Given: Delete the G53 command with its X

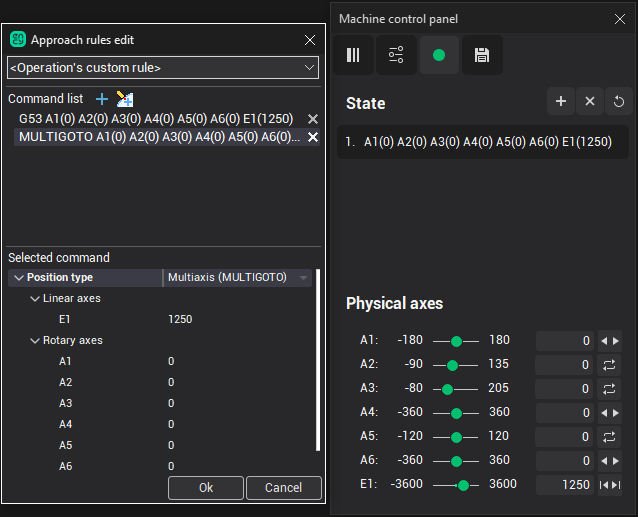Looking at the screenshot, I should [313, 119].
